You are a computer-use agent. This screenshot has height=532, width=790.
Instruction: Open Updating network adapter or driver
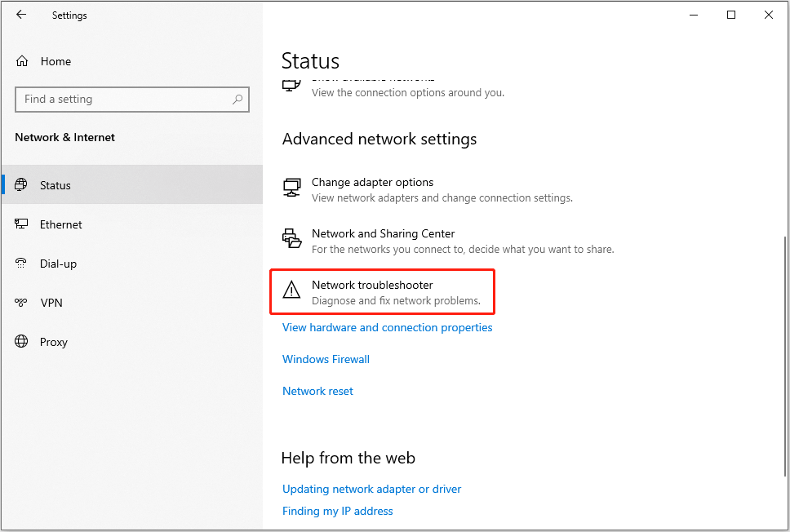[x=371, y=489]
